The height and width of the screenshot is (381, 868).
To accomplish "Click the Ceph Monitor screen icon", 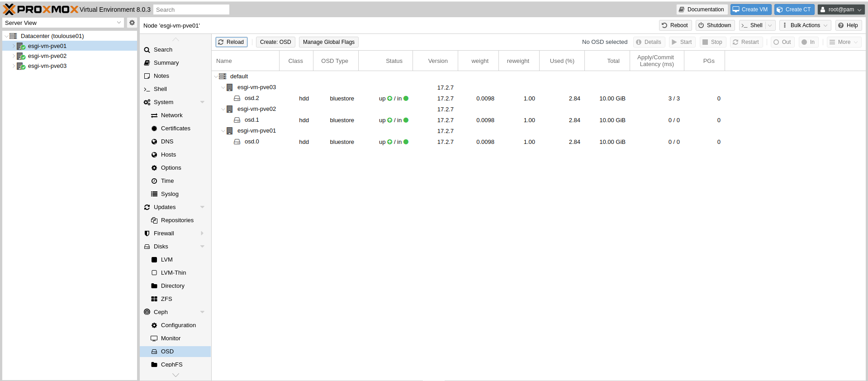I will (154, 338).
